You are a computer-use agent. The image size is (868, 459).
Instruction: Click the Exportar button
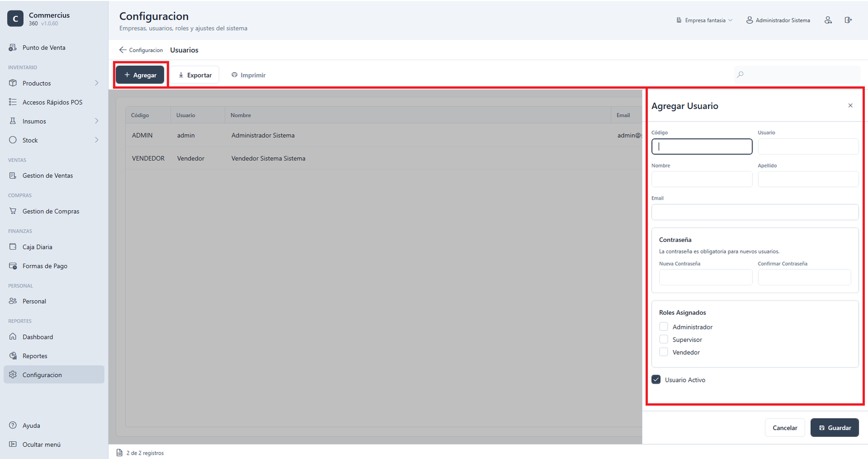coord(195,75)
